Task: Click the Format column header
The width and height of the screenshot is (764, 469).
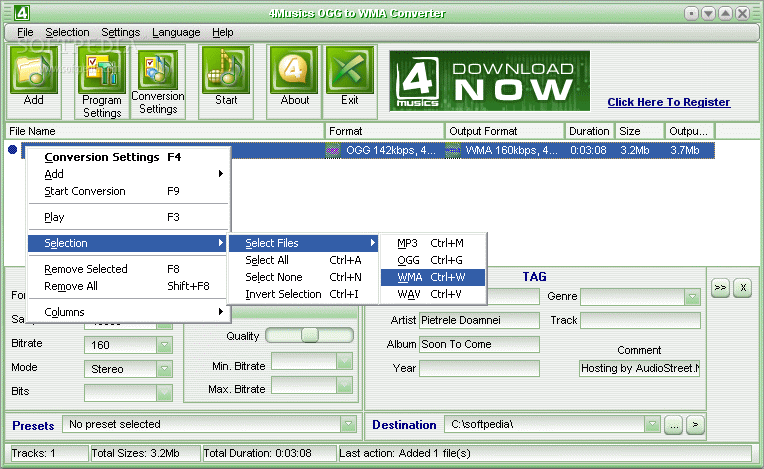Action: [385, 131]
